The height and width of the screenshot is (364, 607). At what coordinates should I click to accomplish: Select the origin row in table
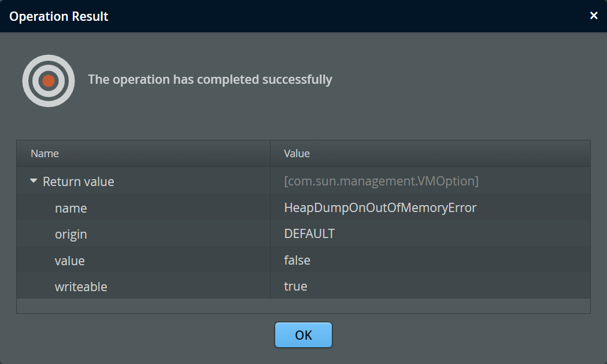coord(71,234)
